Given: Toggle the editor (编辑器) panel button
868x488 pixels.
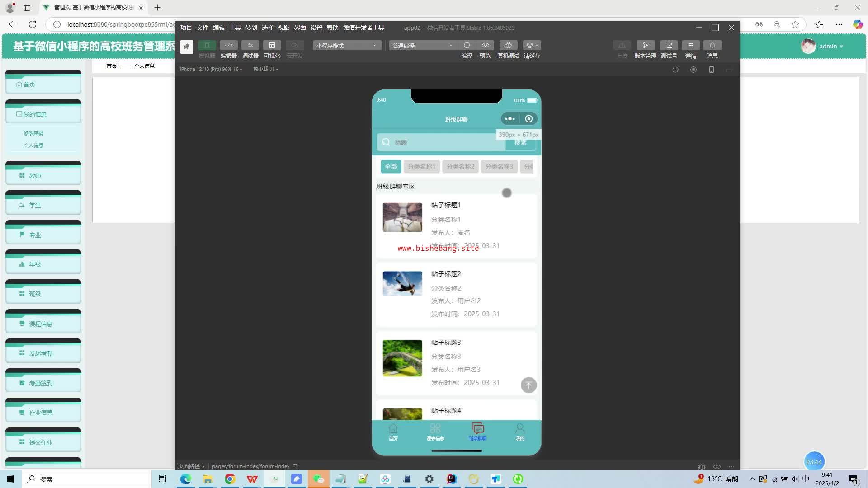Looking at the screenshot, I should (228, 46).
